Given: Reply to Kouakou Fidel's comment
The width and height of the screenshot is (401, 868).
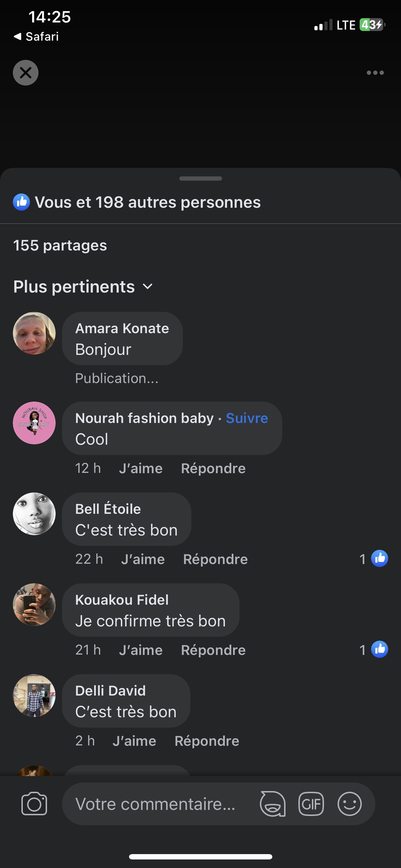Looking at the screenshot, I should click(x=213, y=650).
